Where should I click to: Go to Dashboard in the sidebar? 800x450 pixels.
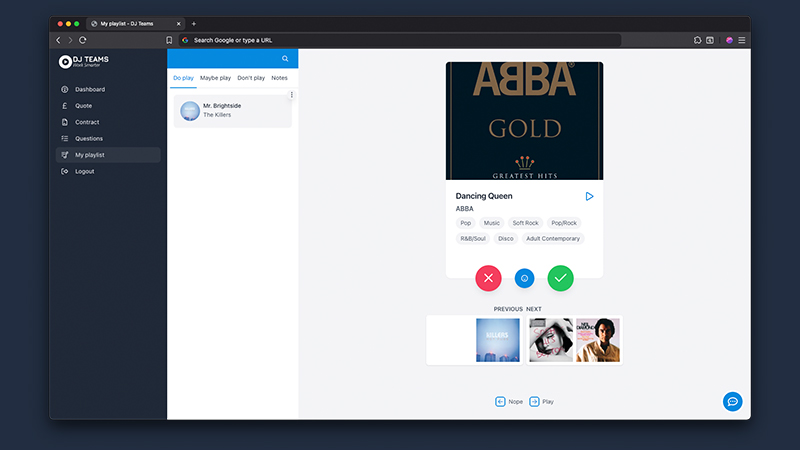(x=90, y=89)
